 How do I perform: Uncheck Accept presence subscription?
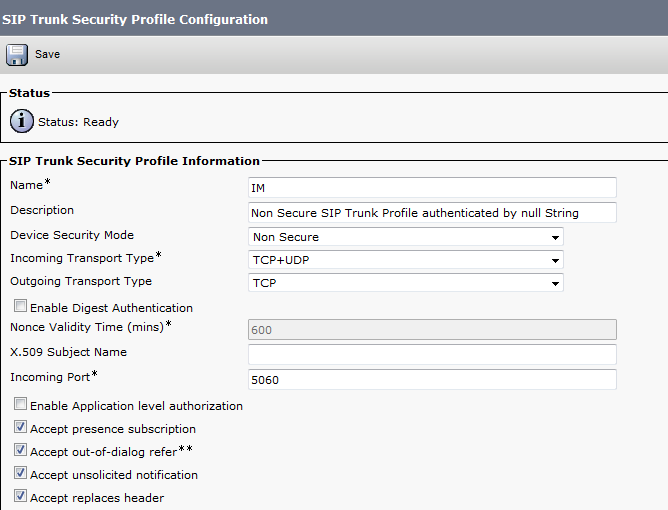(21, 428)
